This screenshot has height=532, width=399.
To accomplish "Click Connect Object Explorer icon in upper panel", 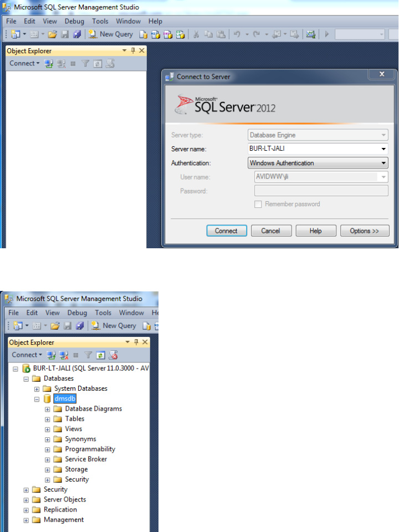I will (49, 63).
